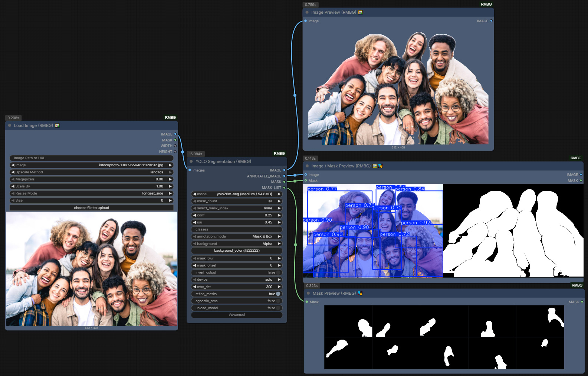588x376 pixels.
Task: Click the 0.208s execution time badge
Action: point(13,118)
